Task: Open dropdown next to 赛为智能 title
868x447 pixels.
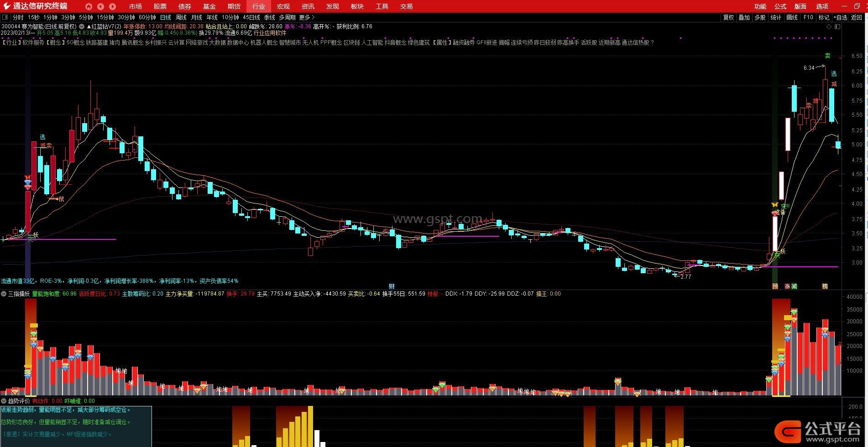Action: [x=82, y=26]
